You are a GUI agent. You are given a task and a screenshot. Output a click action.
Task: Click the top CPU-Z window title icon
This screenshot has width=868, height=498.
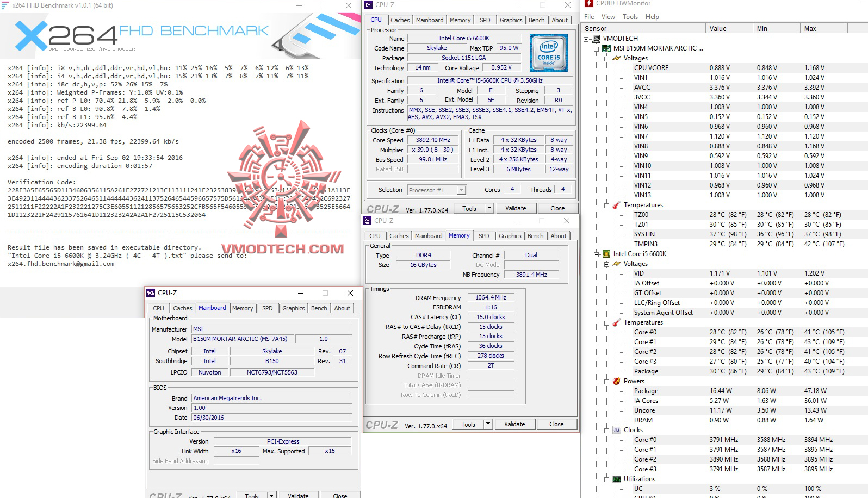pyautogui.click(x=369, y=4)
